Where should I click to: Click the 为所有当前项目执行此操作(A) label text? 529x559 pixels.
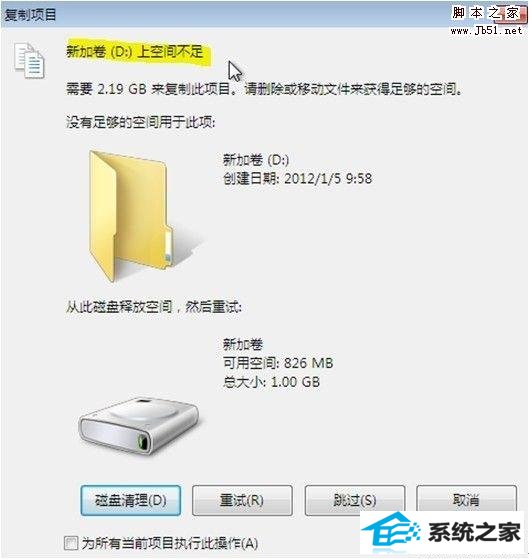170,543
